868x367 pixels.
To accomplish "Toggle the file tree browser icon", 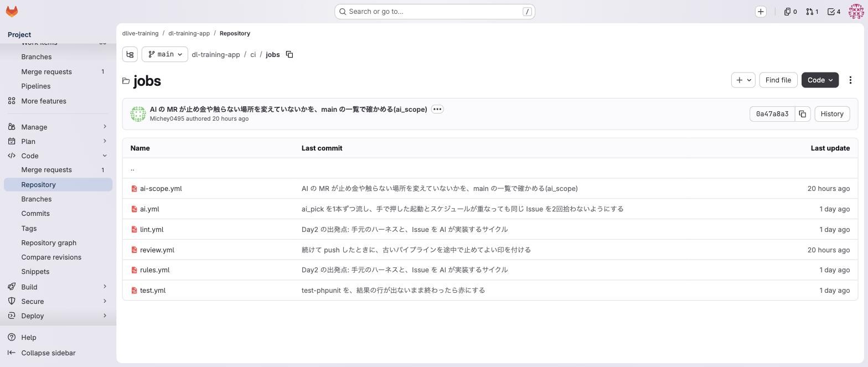I will tap(130, 54).
